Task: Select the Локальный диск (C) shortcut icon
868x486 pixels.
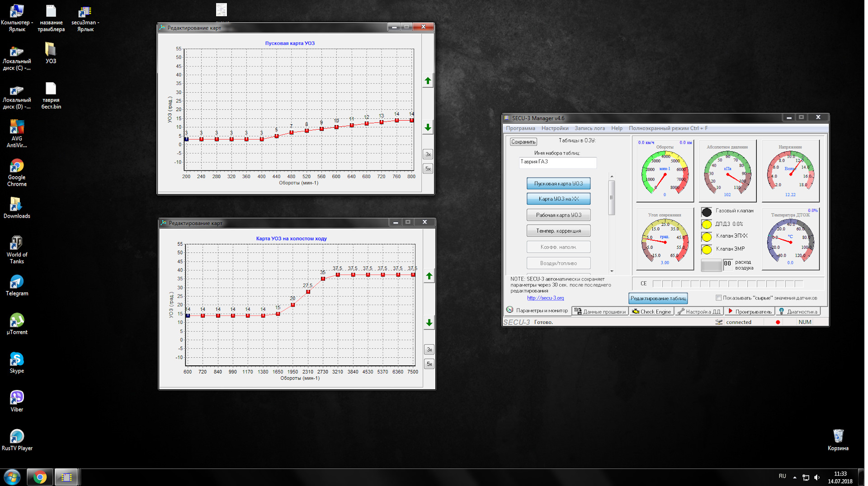Action: click(x=17, y=57)
